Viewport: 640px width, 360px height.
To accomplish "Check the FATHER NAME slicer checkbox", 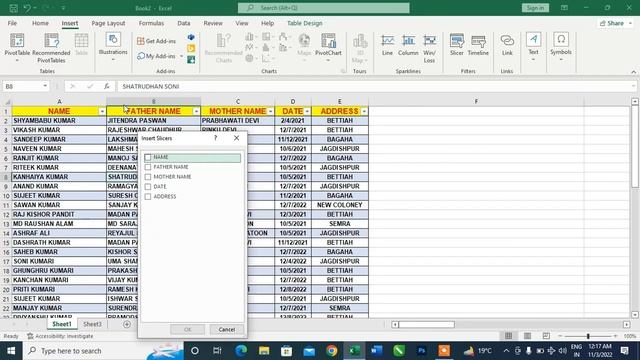I will [148, 167].
